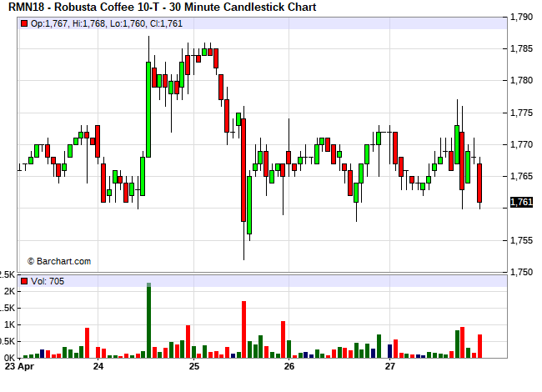The height and width of the screenshot is (392, 542).
Task: Click the '26' date axis label
Action: pyautogui.click(x=289, y=366)
